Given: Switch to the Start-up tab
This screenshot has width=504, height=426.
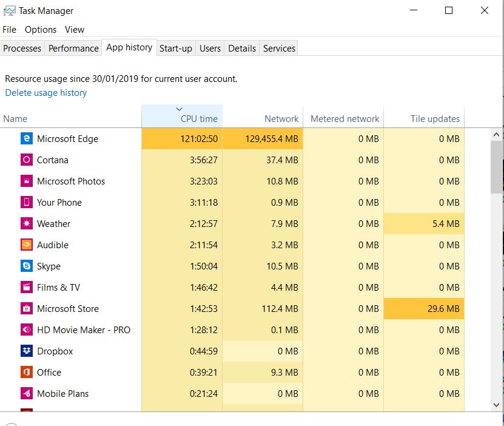Looking at the screenshot, I should pyautogui.click(x=175, y=48).
